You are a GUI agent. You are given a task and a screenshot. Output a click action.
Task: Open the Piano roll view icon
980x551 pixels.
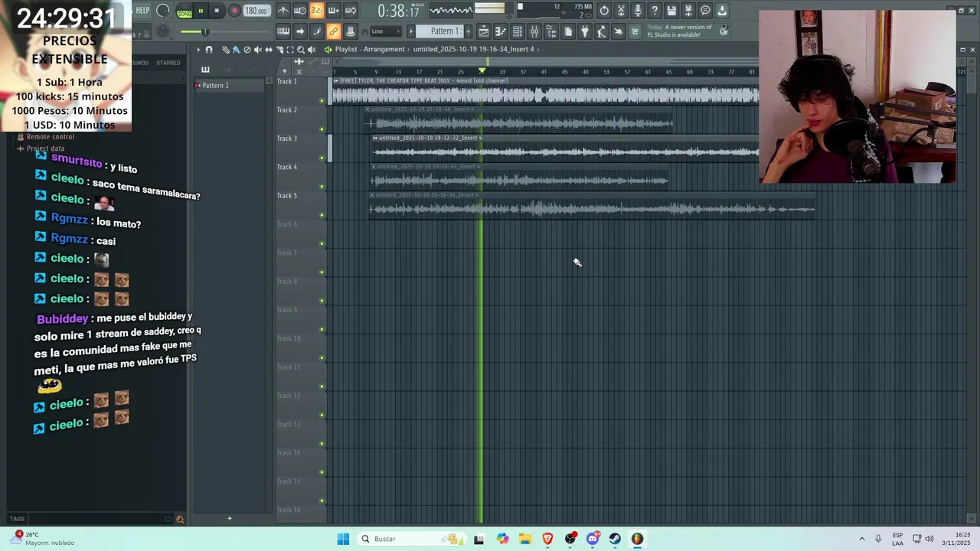(501, 31)
